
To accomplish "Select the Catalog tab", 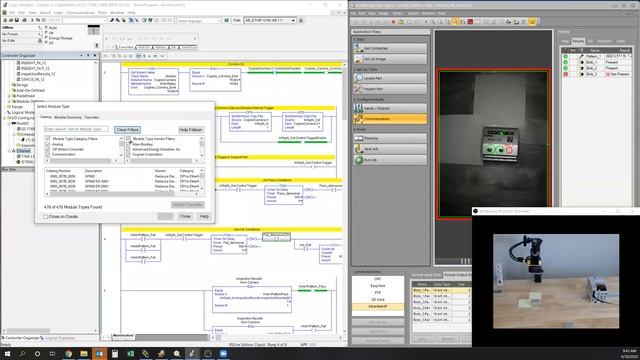I will 45,117.
